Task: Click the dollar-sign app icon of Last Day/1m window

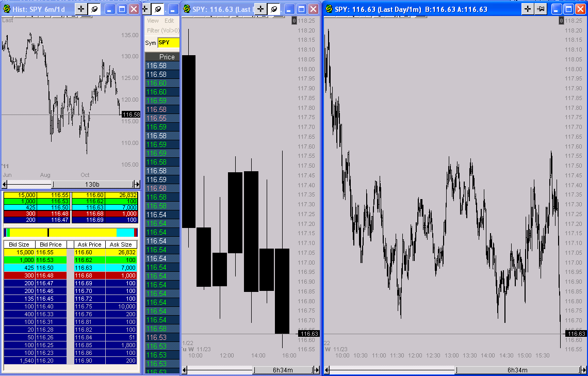Action: click(329, 9)
